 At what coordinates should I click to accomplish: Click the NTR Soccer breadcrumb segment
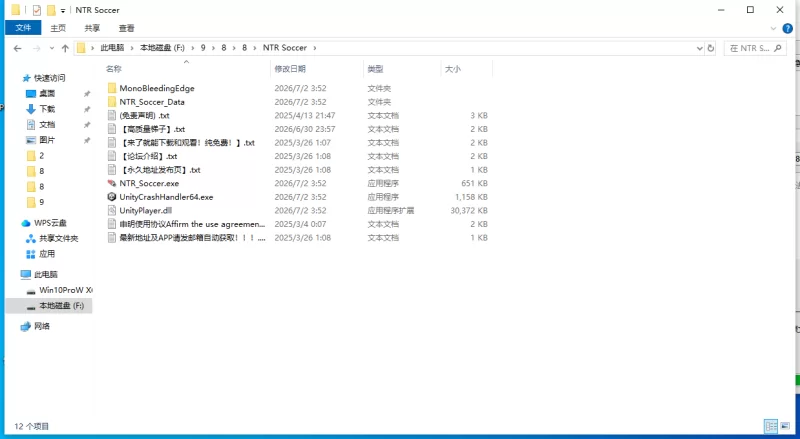point(285,47)
